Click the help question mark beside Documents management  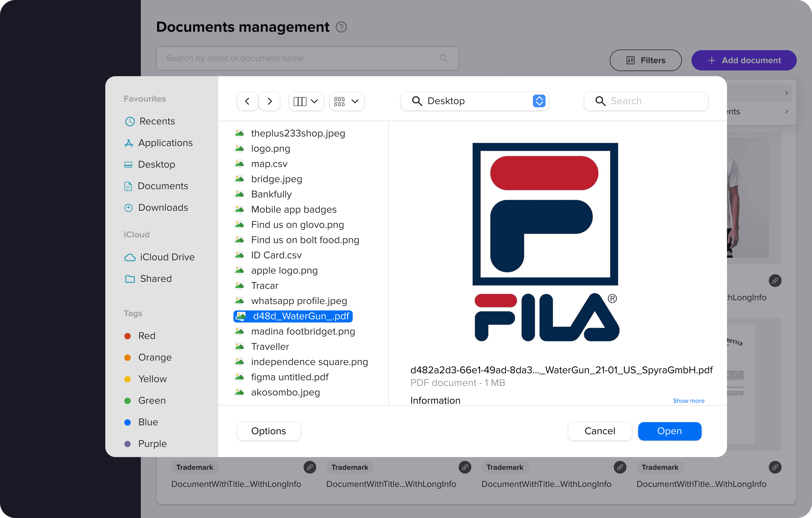[x=341, y=27]
